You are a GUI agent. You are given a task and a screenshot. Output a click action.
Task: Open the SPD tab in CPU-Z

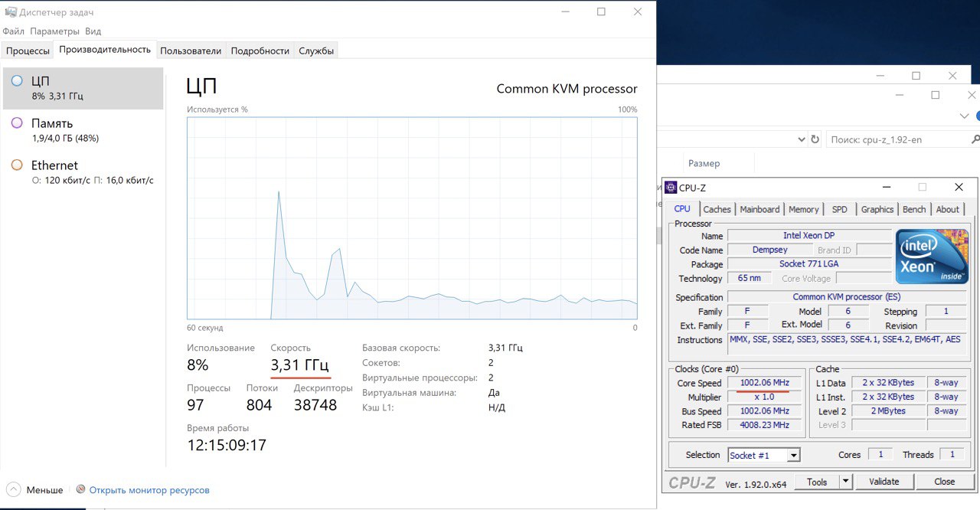click(840, 209)
